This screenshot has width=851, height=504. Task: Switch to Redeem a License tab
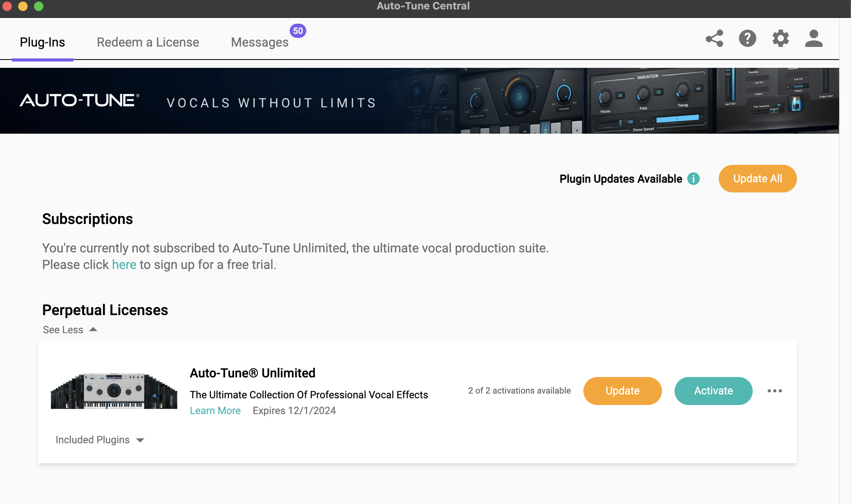point(148,42)
